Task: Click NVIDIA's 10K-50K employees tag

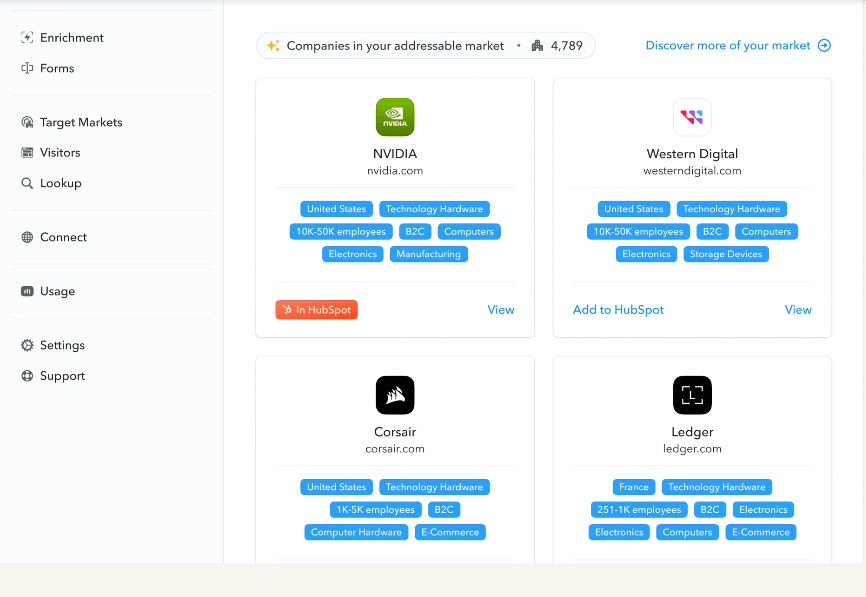Action: (x=341, y=231)
